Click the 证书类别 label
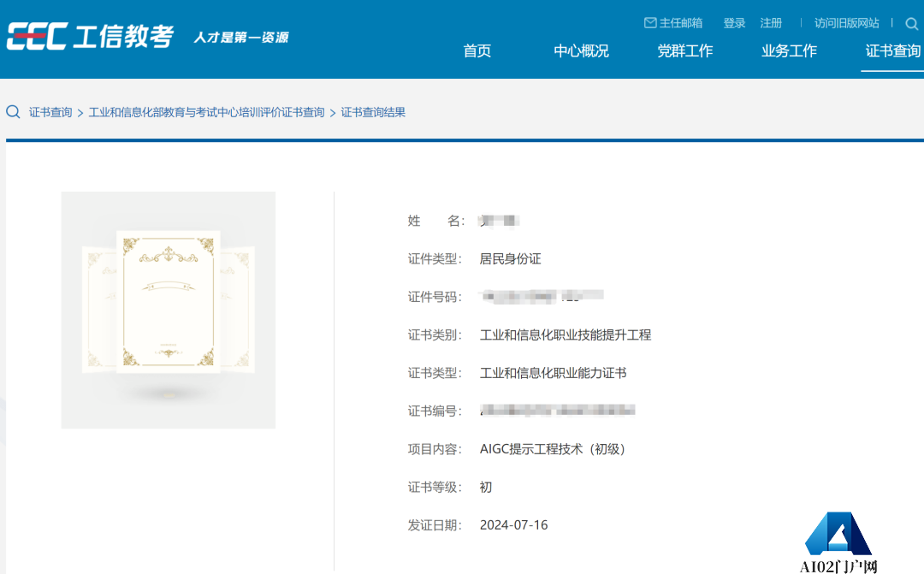924x574 pixels. pos(435,334)
